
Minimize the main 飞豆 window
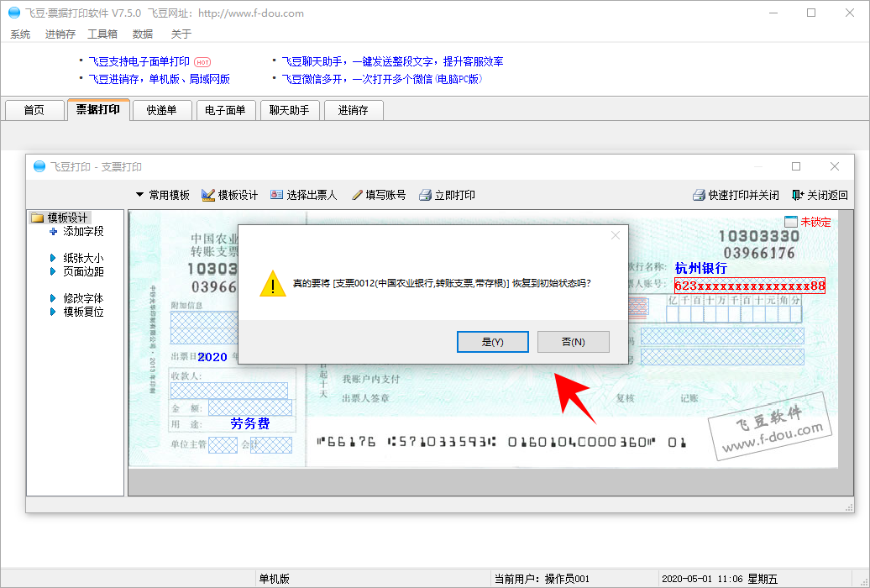[x=773, y=13]
